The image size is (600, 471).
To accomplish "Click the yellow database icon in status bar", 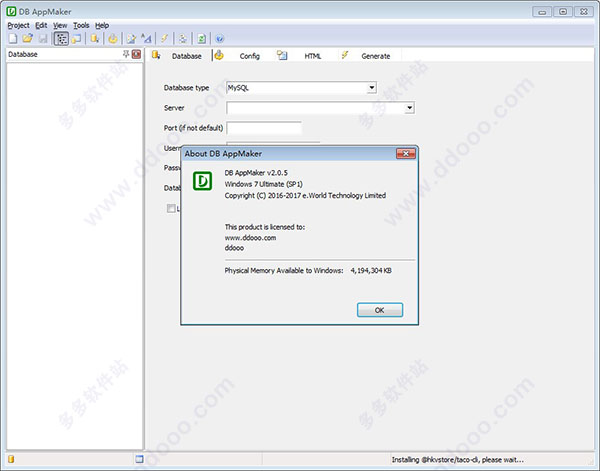I will (x=11, y=459).
